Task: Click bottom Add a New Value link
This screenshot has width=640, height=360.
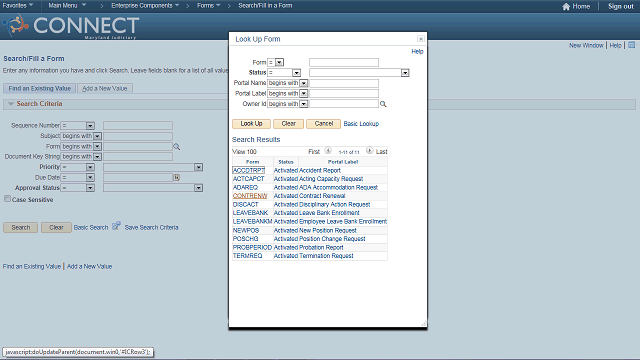Action: [89, 267]
